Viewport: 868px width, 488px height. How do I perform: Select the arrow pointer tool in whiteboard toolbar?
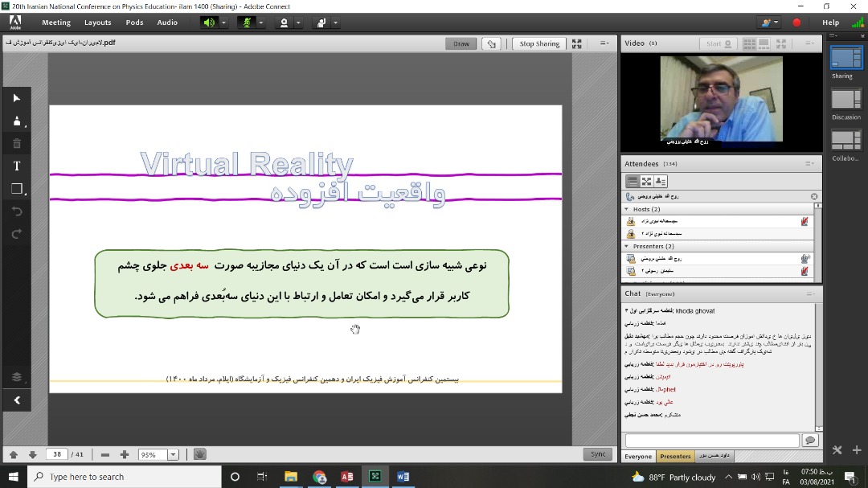pos(17,98)
